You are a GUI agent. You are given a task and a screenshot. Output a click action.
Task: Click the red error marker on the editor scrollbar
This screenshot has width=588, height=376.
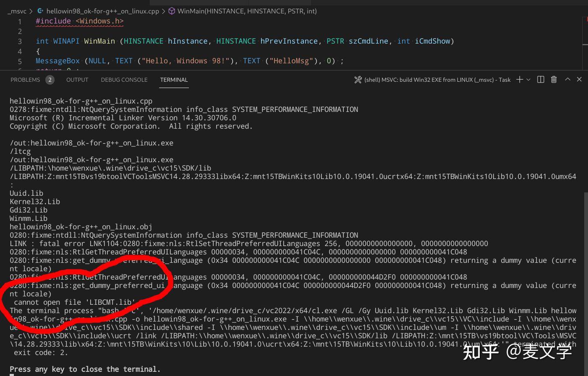[x=585, y=19]
